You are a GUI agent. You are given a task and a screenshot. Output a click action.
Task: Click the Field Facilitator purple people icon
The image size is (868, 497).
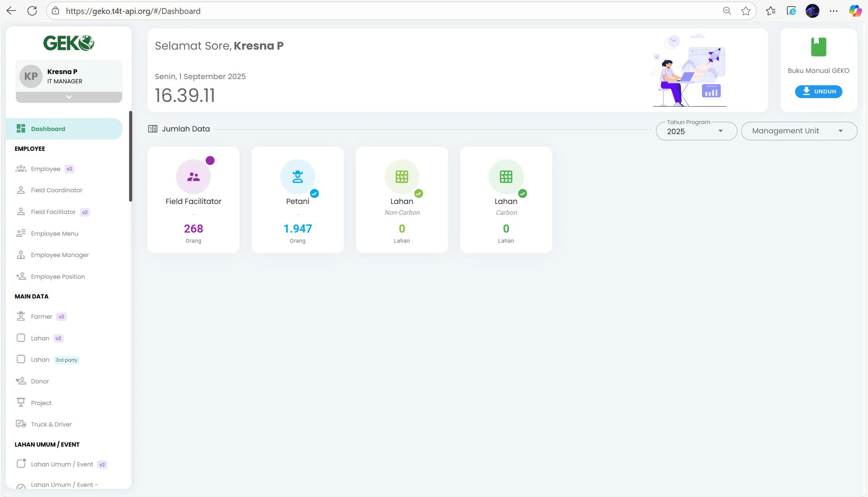click(x=193, y=177)
